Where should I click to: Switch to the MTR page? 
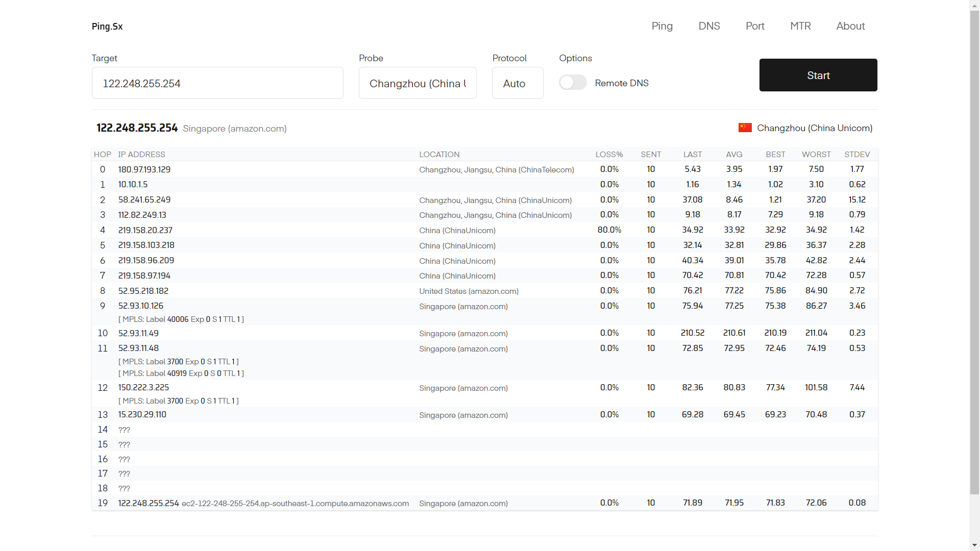(x=800, y=26)
